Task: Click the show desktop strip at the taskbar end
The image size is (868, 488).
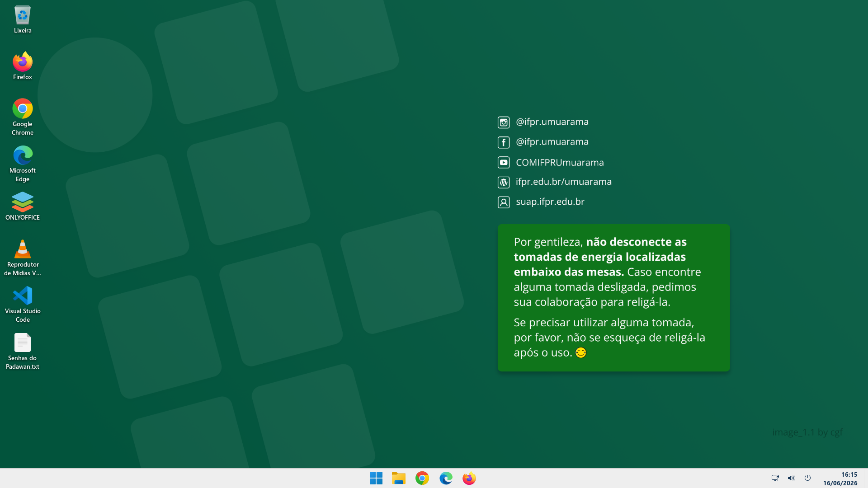Action: click(865, 478)
